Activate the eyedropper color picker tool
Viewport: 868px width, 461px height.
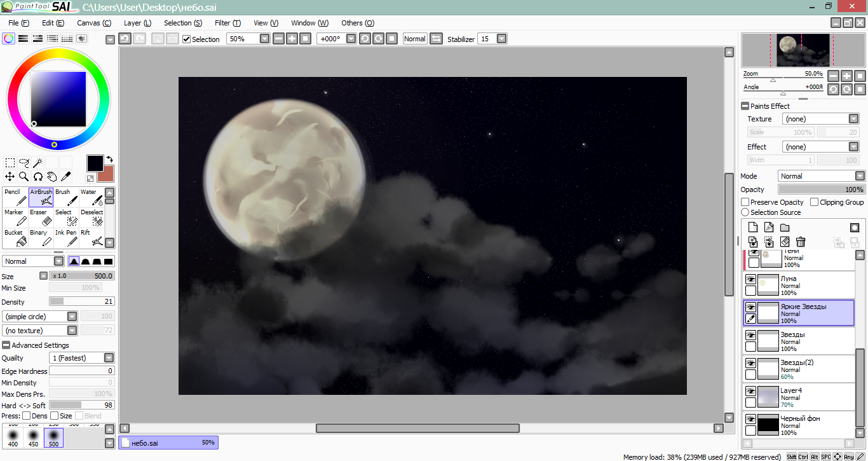[x=66, y=177]
